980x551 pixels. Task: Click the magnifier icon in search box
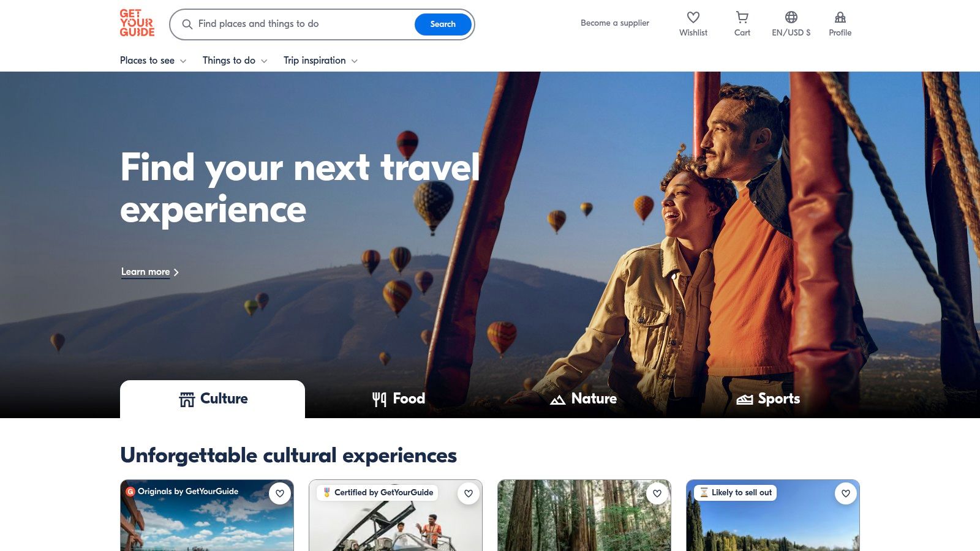(187, 24)
